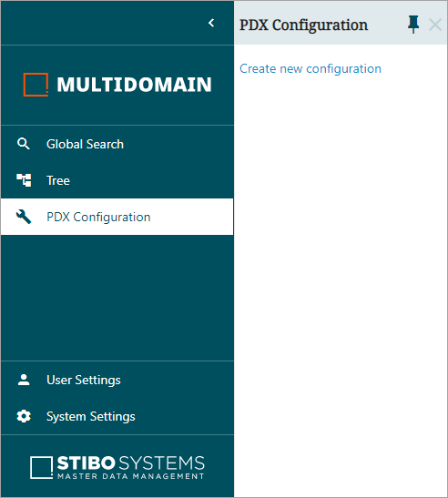Click the Master Data Management tagline
This screenshot has height=498, width=448.
click(x=131, y=476)
